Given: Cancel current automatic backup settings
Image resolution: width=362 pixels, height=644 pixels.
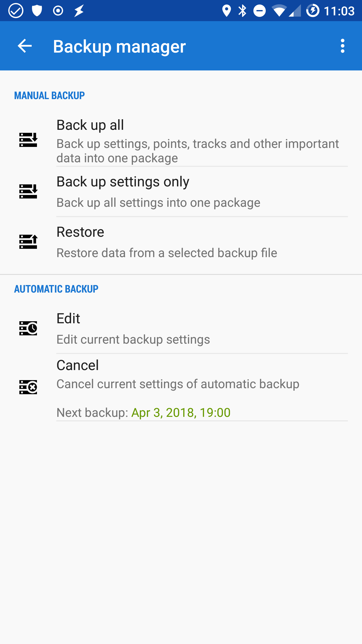Looking at the screenshot, I should coord(178,374).
